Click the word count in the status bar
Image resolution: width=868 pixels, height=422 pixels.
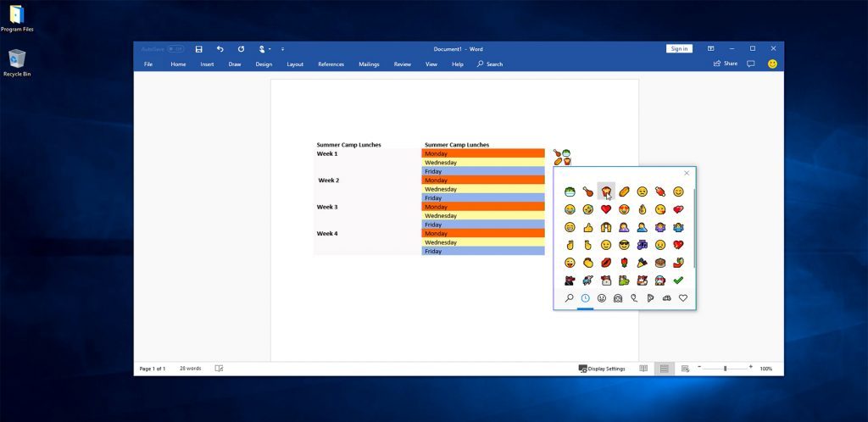(191, 369)
